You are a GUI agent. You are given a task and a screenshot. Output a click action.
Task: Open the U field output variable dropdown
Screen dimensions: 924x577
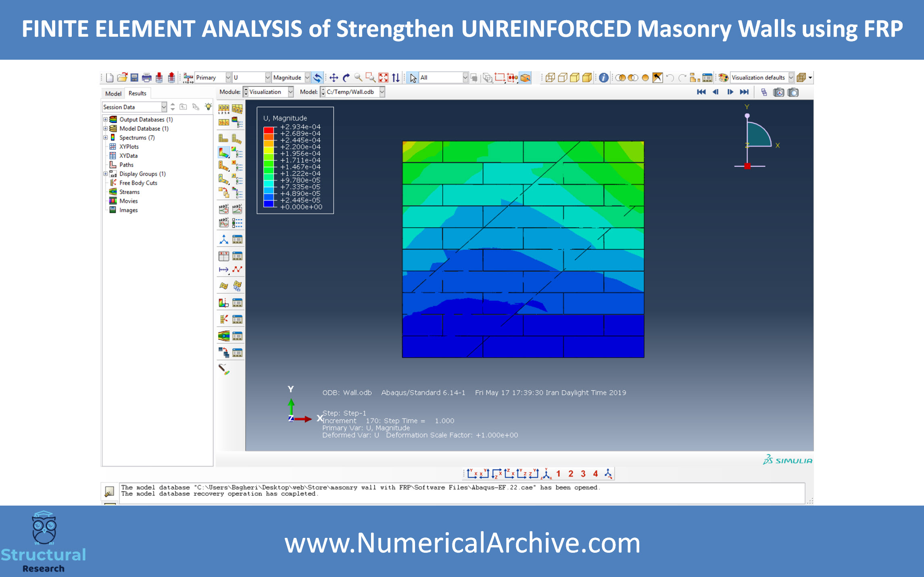pos(267,77)
